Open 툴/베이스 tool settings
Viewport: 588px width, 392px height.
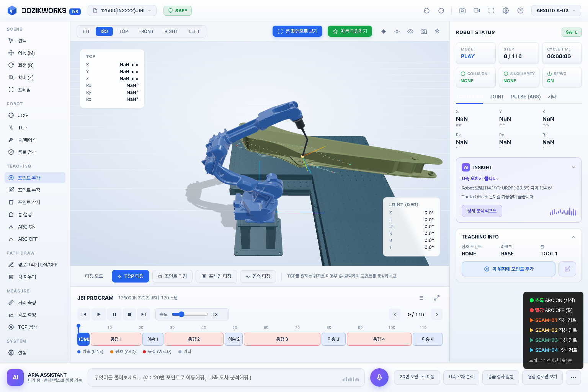click(x=35, y=140)
